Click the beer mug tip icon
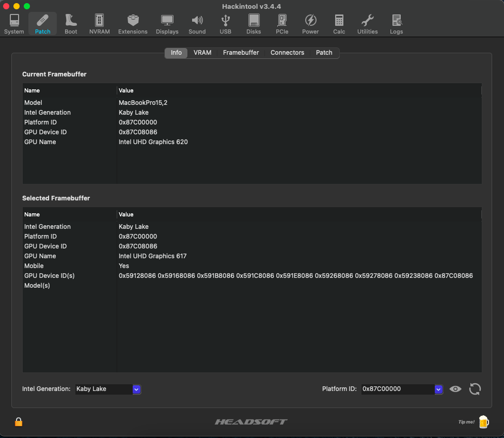Image resolution: width=504 pixels, height=438 pixels. [484, 421]
